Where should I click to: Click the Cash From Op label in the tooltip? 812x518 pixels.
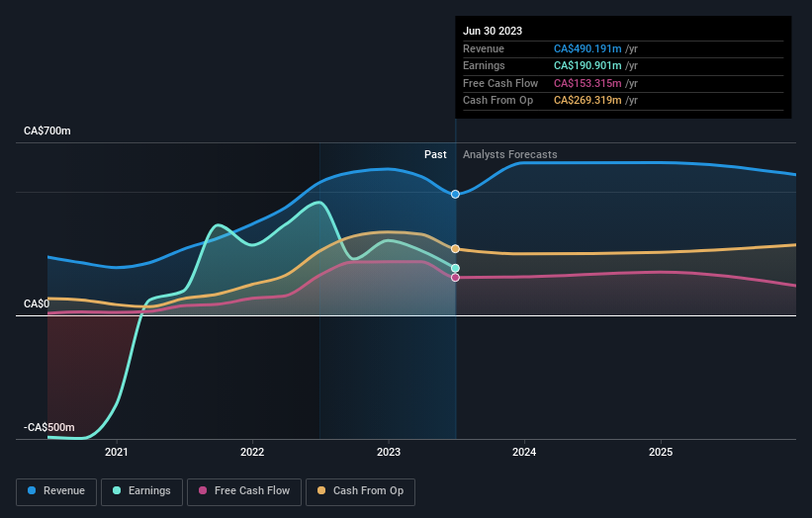pos(497,101)
